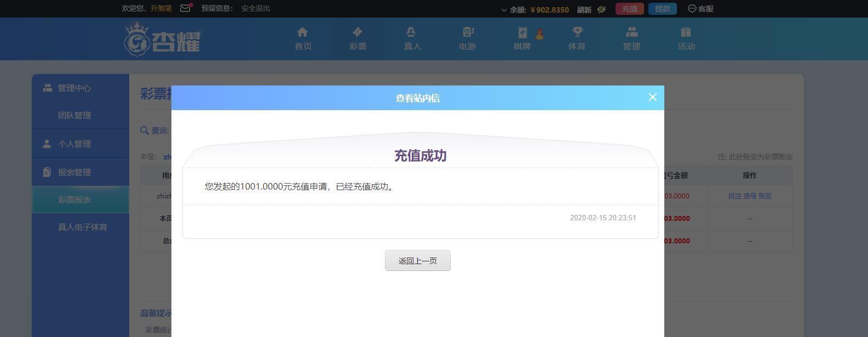
Task: Click the message text about 1001.0000元
Action: click(x=300, y=186)
